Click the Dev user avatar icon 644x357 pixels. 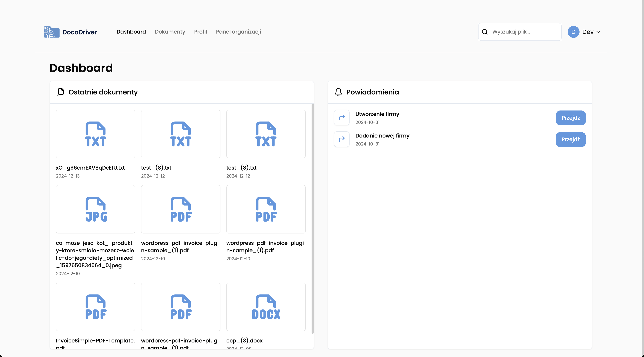[573, 32]
